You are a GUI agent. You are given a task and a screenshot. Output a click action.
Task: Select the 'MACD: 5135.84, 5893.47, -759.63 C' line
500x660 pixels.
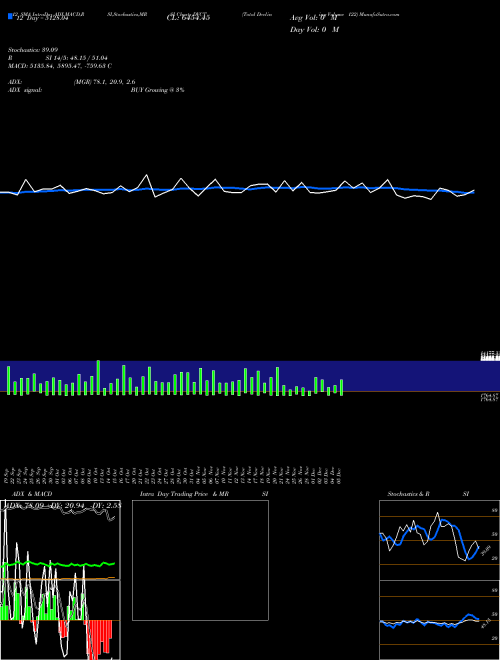[60, 66]
